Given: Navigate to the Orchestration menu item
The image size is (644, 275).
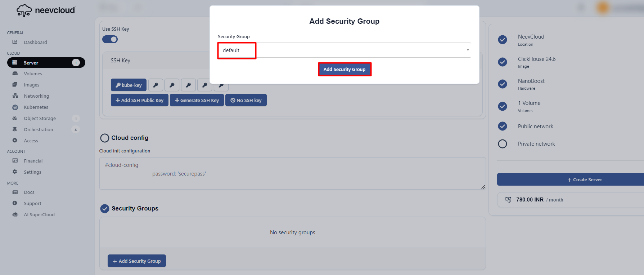Looking at the screenshot, I should [38, 129].
